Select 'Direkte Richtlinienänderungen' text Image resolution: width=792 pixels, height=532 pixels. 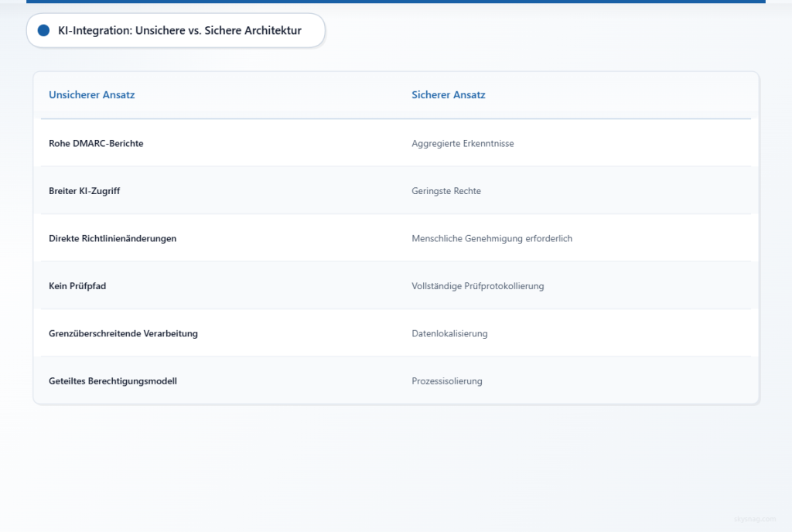tap(113, 238)
